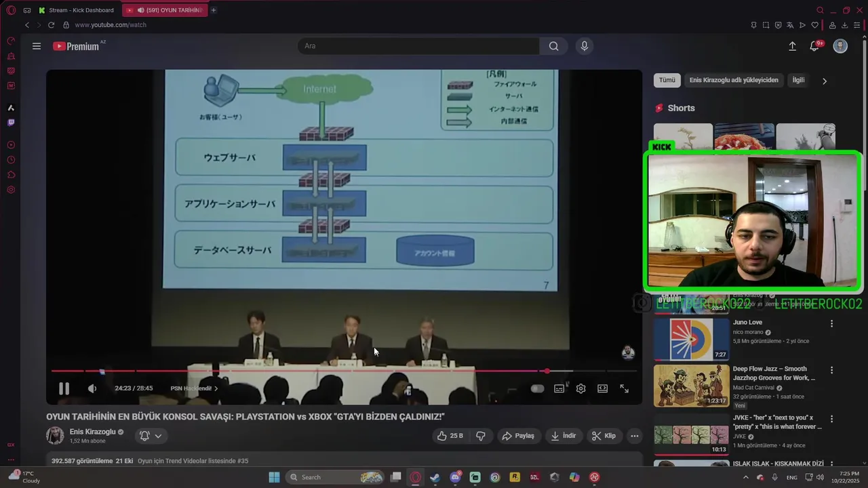Open the YouTube guide hamburger menu
This screenshot has height=488, width=868.
pyautogui.click(x=37, y=46)
